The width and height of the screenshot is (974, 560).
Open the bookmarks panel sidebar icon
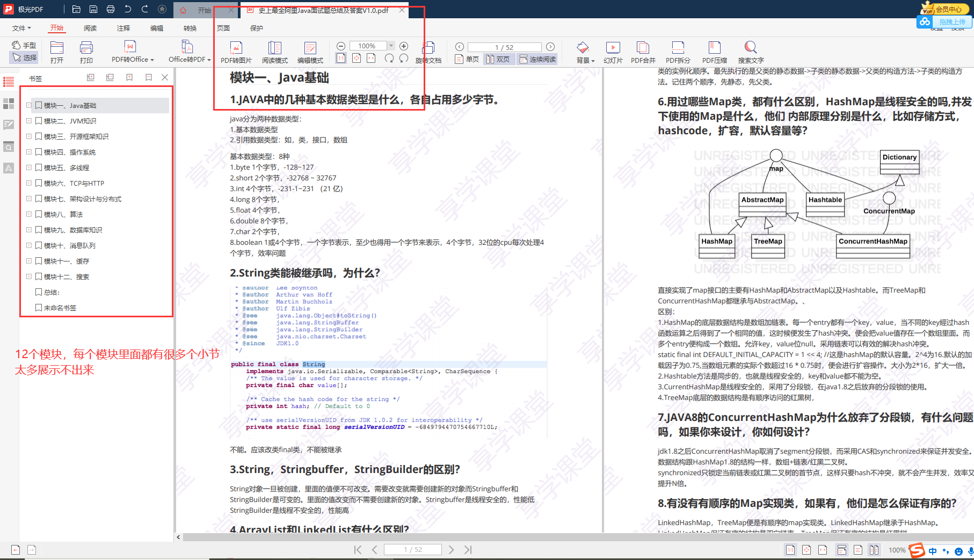(9, 82)
